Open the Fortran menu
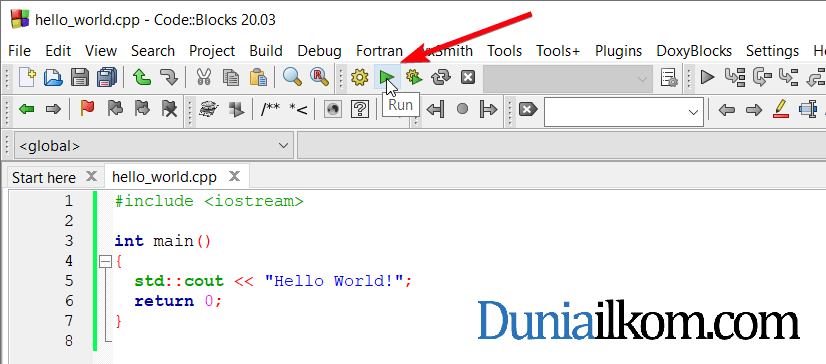826x364 pixels. click(379, 51)
